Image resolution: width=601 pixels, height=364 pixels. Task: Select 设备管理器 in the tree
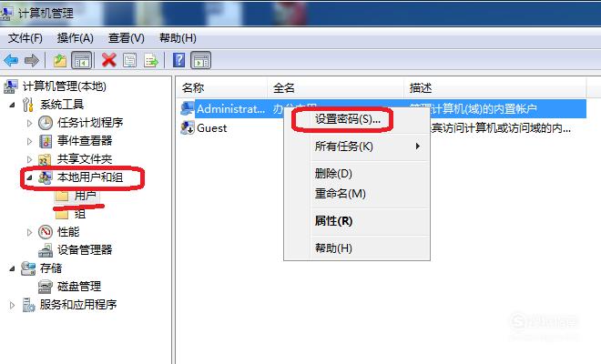85,250
